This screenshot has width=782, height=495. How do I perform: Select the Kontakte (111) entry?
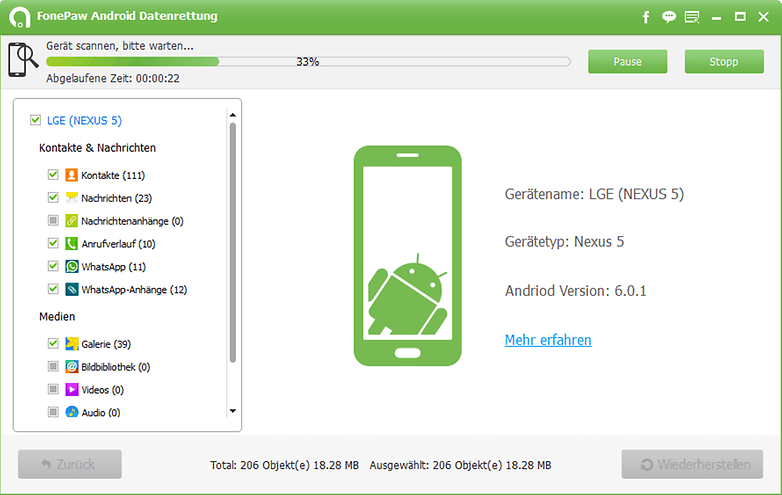113,175
